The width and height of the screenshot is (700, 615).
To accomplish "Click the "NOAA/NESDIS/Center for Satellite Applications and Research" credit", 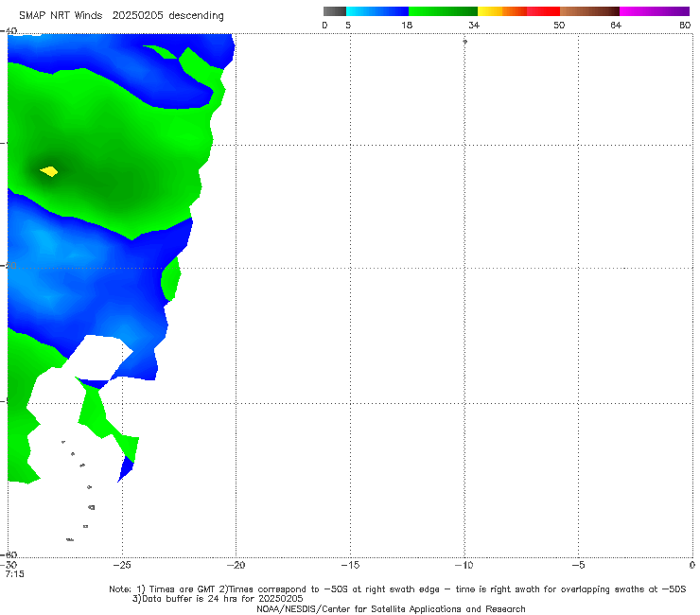I will pos(391,609).
